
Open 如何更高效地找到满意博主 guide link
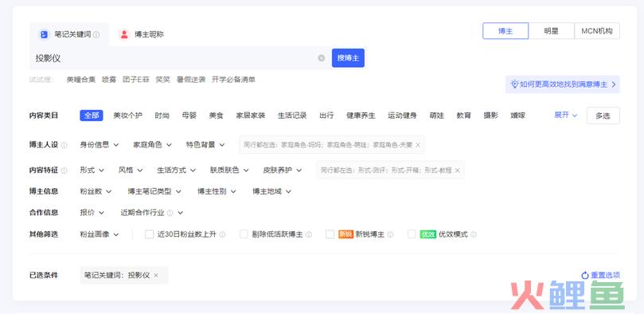pyautogui.click(x=563, y=84)
